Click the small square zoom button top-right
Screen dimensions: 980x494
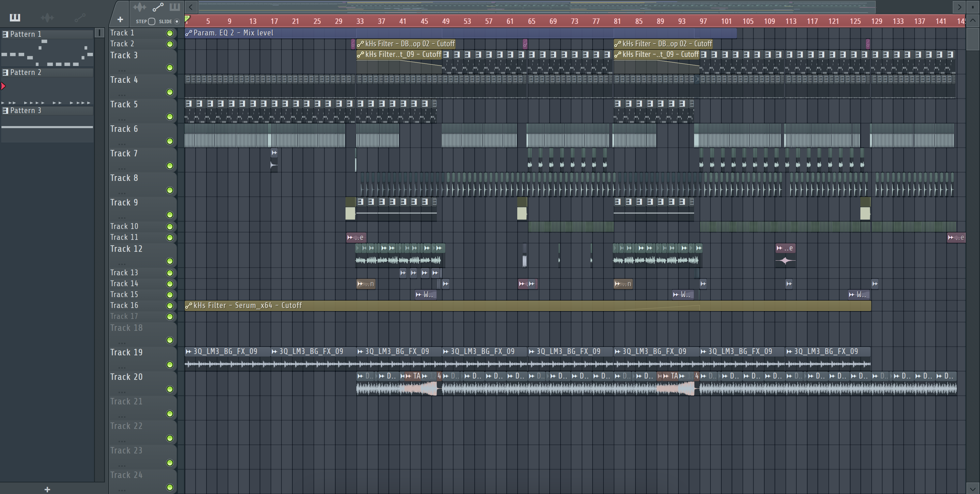point(973,7)
